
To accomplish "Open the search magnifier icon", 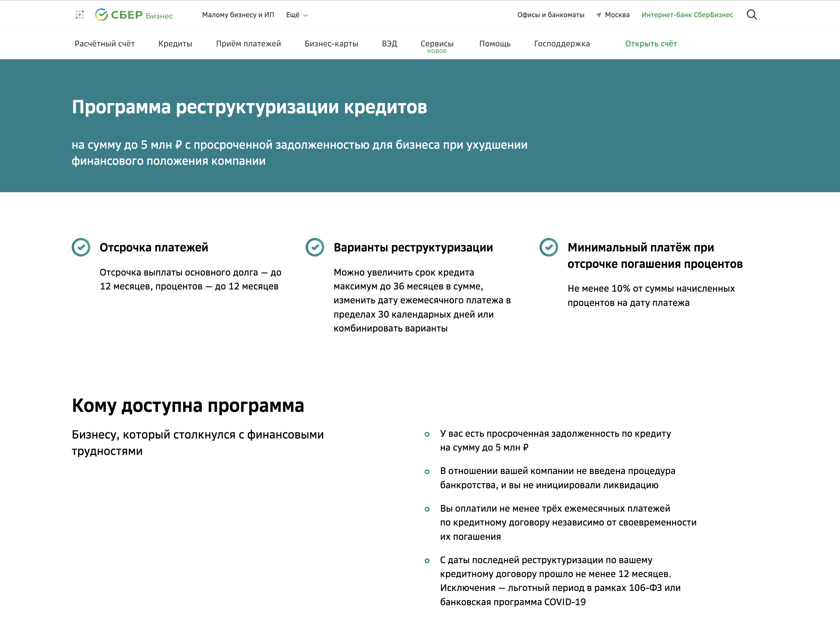I will [x=752, y=15].
